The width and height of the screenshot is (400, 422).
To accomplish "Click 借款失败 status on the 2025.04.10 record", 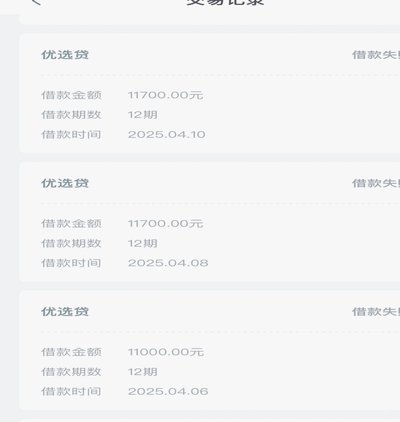I will pyautogui.click(x=376, y=55).
